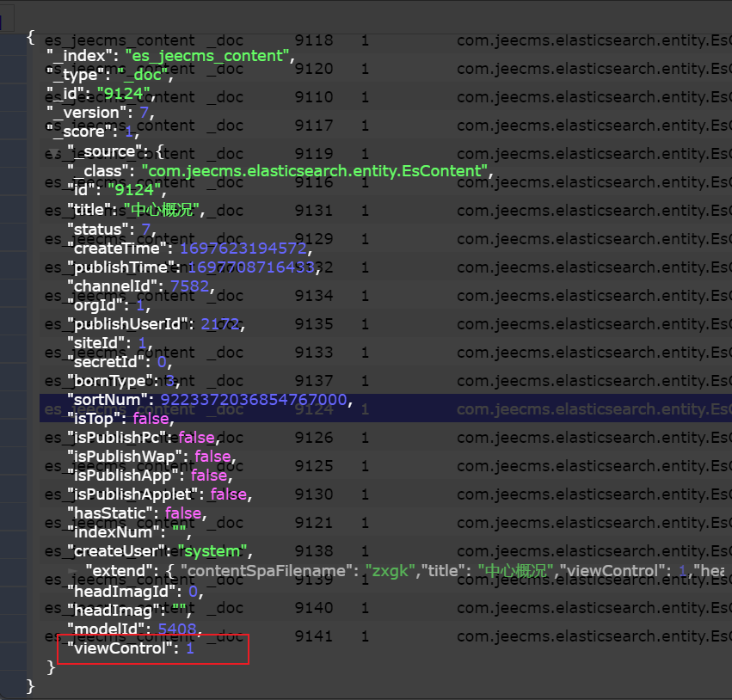732x700 pixels.
Task: Select background table row with id 9117
Action: pos(385,126)
